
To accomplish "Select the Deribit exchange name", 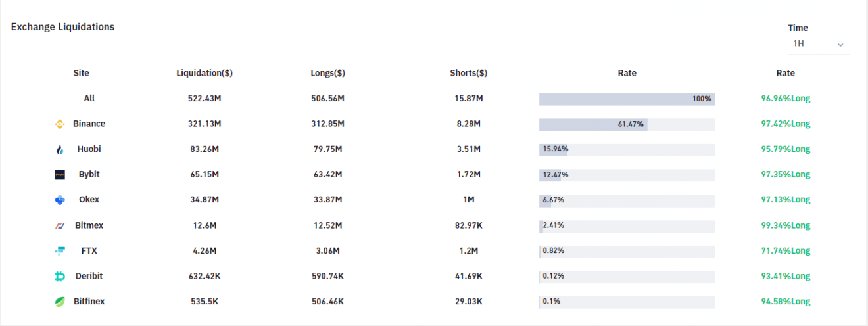I will (89, 276).
